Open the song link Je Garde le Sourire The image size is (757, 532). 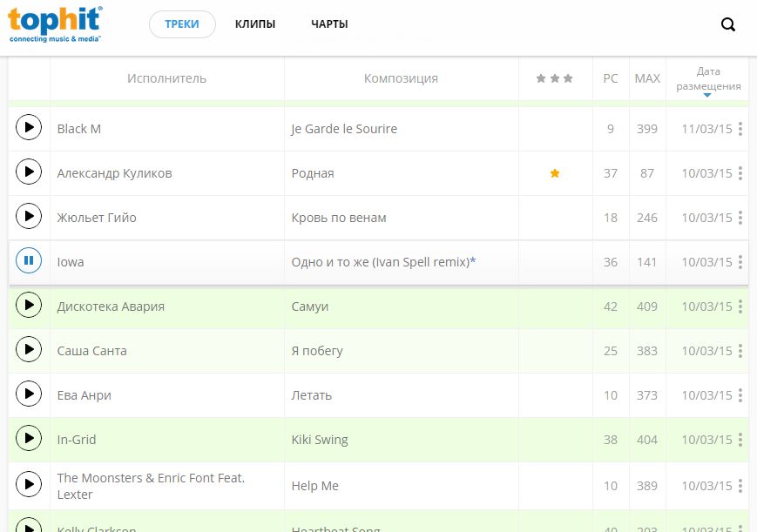(x=344, y=129)
